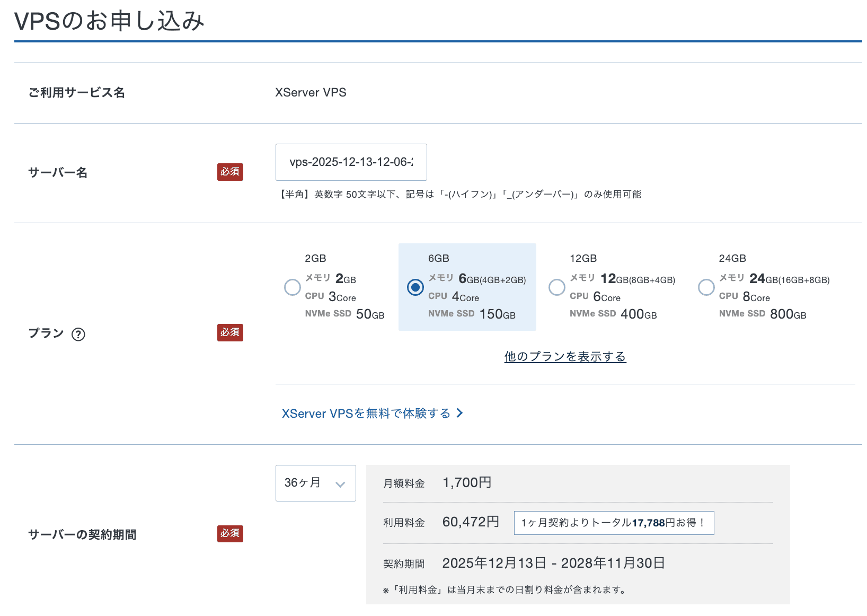Image resolution: width=867 pixels, height=616 pixels.
Task: Open the XServer VPSを無料で体験する link
Action: click(366, 413)
